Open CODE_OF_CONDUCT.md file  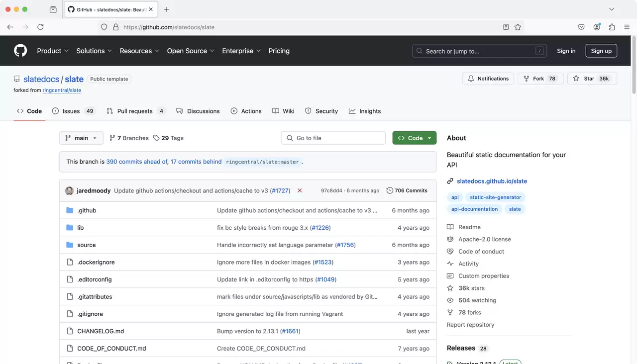coord(111,349)
